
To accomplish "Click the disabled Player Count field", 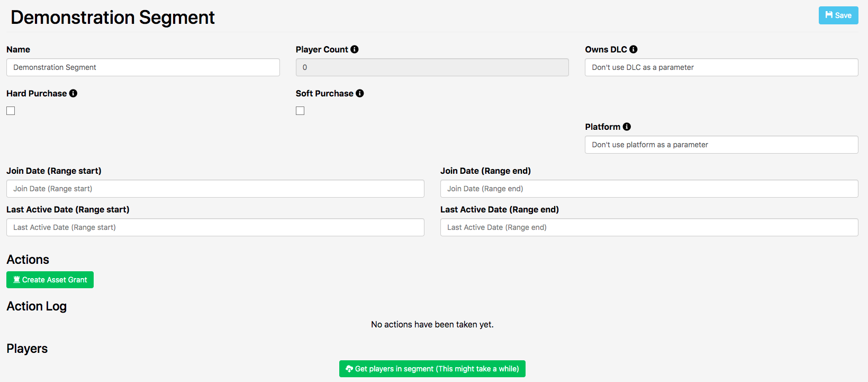I will tap(432, 67).
